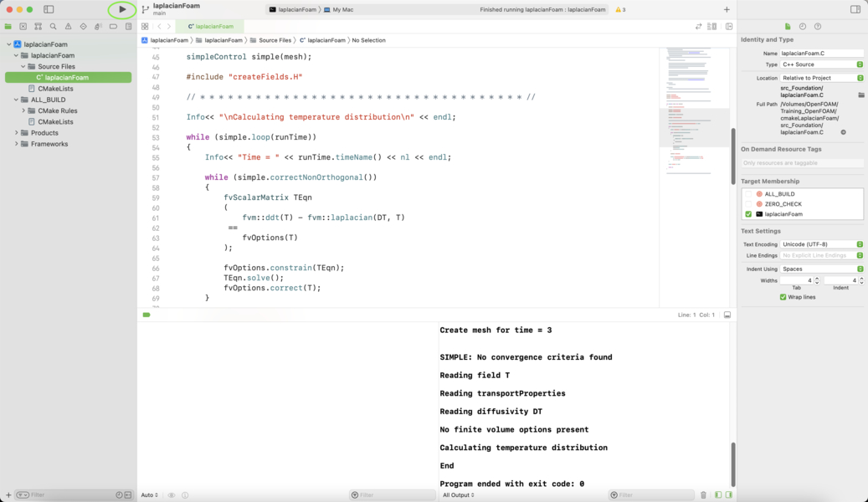
Task: Reveal file path arrow in Full Path
Action: 843,132
